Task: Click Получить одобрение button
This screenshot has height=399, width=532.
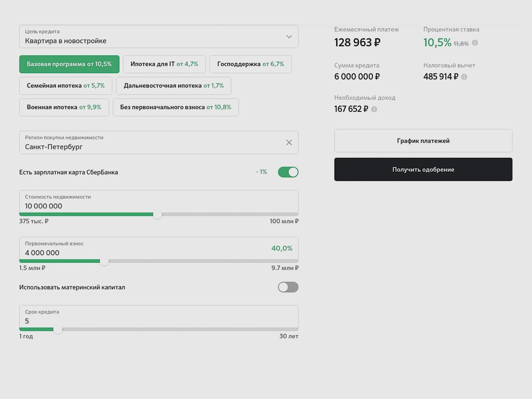Action: 423,169
